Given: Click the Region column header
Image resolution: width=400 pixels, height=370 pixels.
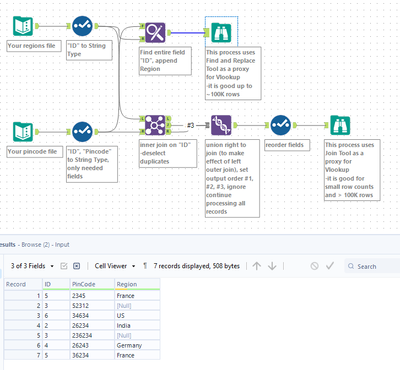Looking at the screenshot, I should [137, 284].
